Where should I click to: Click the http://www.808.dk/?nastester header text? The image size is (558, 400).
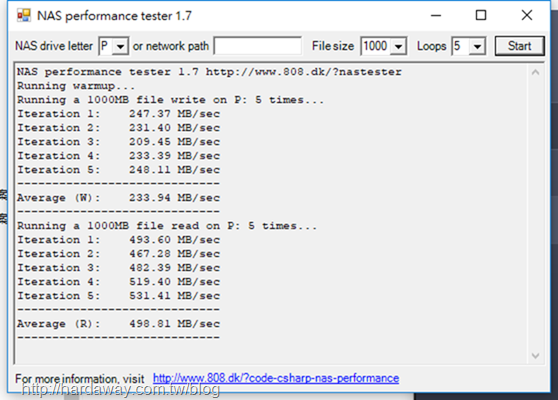click(304, 72)
